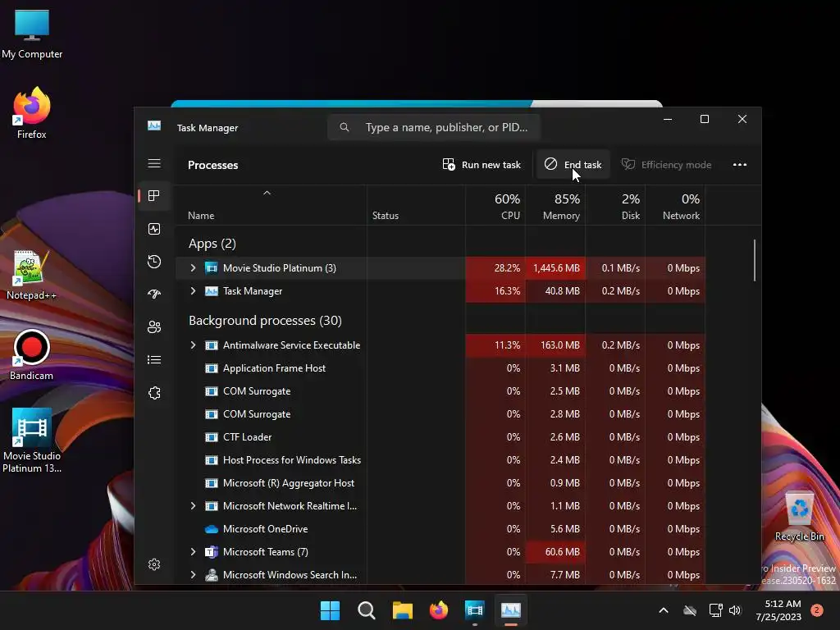
Task: Select the Bandicam desktop shortcut
Action: (x=32, y=355)
